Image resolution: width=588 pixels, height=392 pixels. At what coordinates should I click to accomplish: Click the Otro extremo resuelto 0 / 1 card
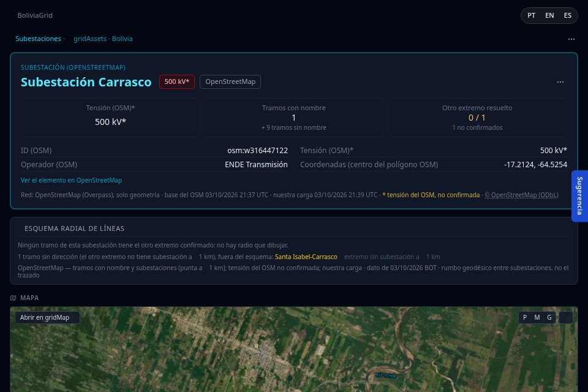point(477,118)
